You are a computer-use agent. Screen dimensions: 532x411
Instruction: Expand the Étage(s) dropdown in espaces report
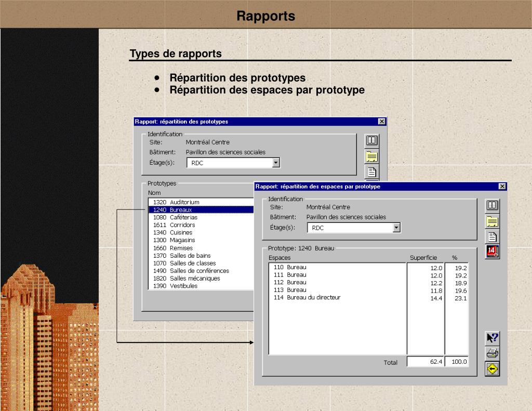pyautogui.click(x=396, y=228)
